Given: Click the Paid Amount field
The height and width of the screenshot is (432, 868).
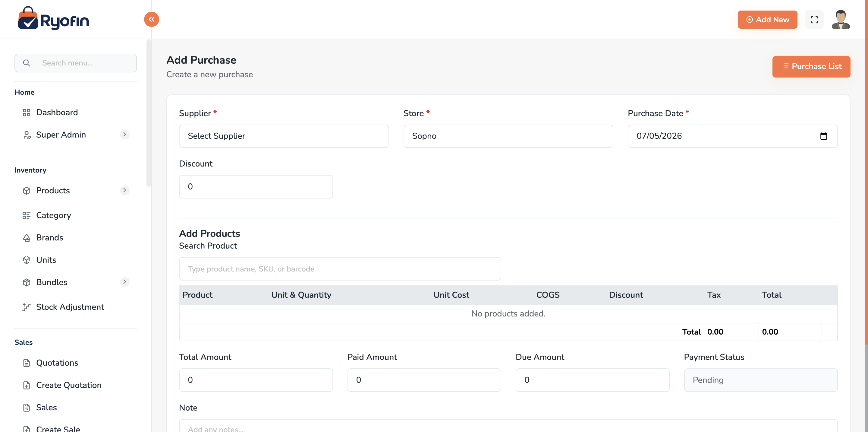Looking at the screenshot, I should point(424,380).
